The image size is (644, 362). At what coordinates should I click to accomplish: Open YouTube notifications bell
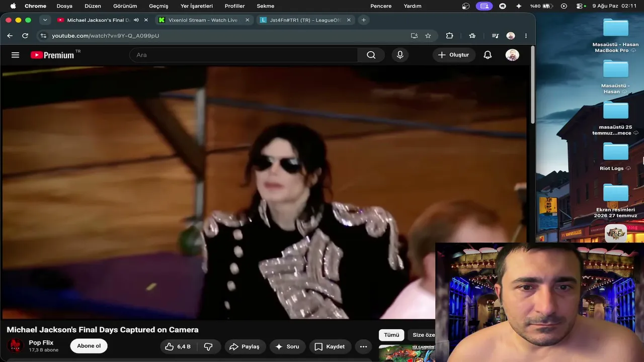pos(488,55)
